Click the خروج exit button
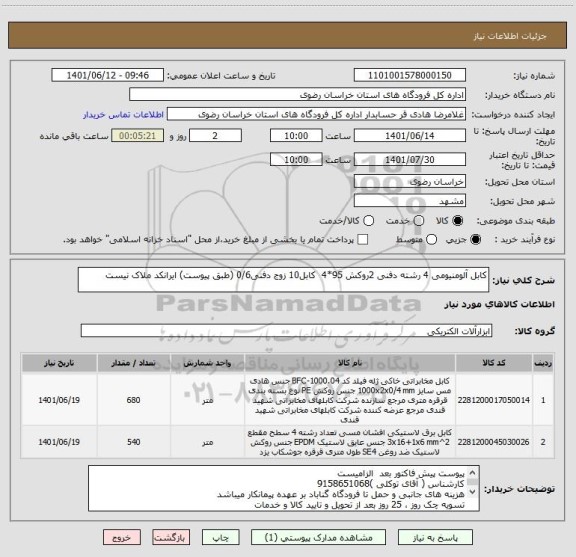This screenshot has width=576, height=557. point(122,538)
